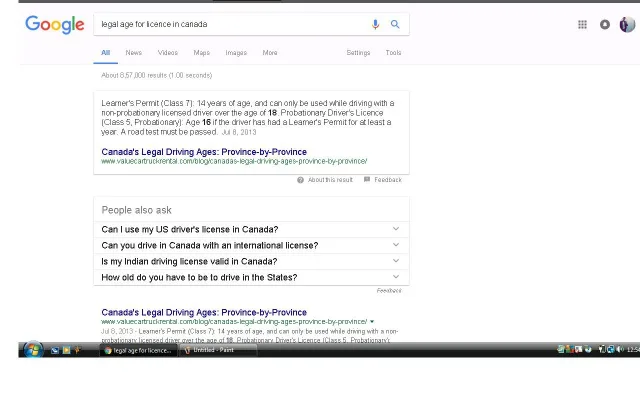Click Feedback below People also ask box

389,291
